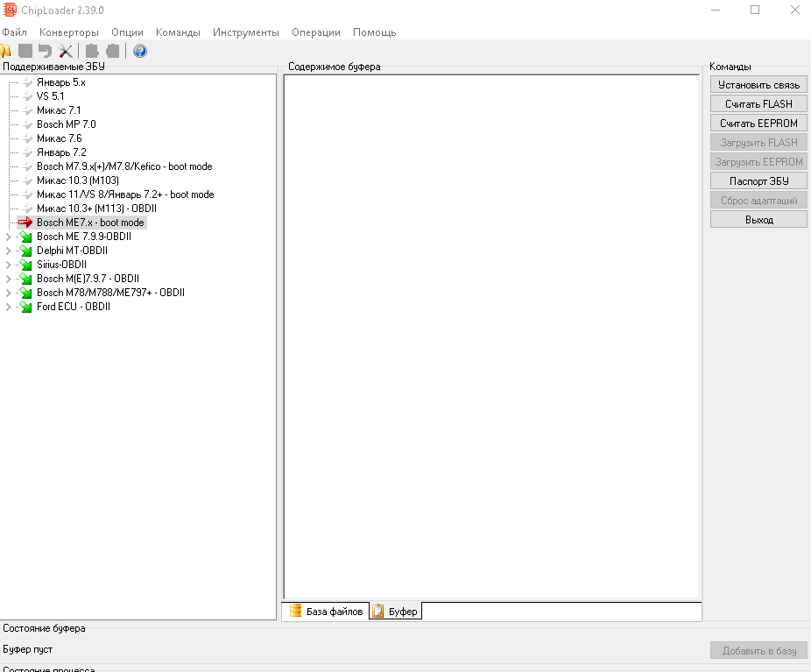The height and width of the screenshot is (672, 811).
Task: Click the blue help question mark icon
Action: 139,51
